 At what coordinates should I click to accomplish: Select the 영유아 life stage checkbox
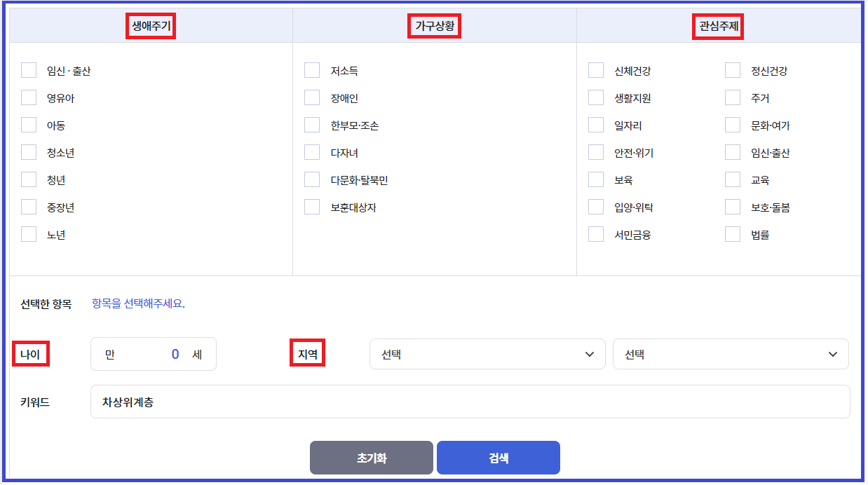coord(28,97)
